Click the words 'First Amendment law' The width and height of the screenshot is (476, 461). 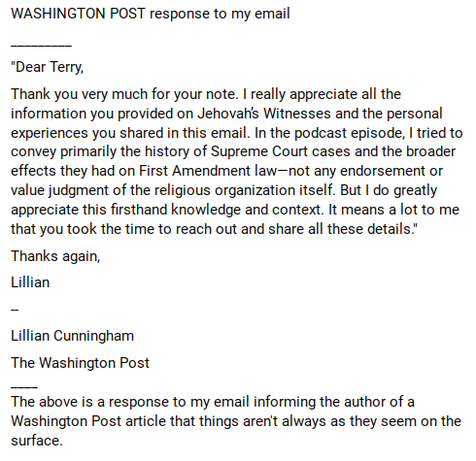coord(208,171)
